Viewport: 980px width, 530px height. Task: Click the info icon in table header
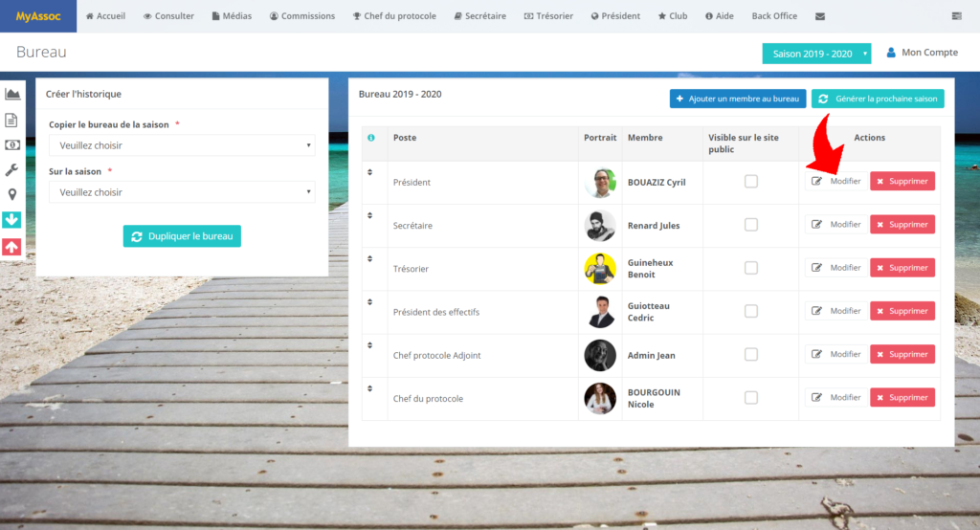coord(371,138)
